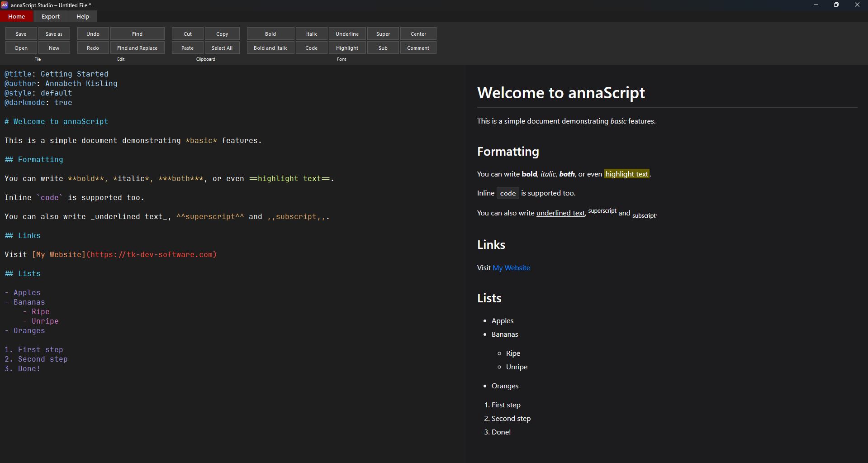Image resolution: width=868 pixels, height=463 pixels.
Task: Click the 'Welcome to annaScript' preview heading
Action: (x=561, y=93)
